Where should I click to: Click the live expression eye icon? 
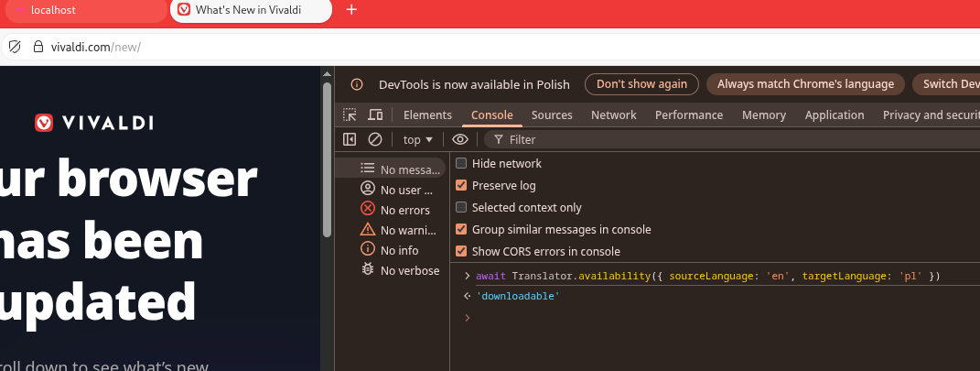460,139
